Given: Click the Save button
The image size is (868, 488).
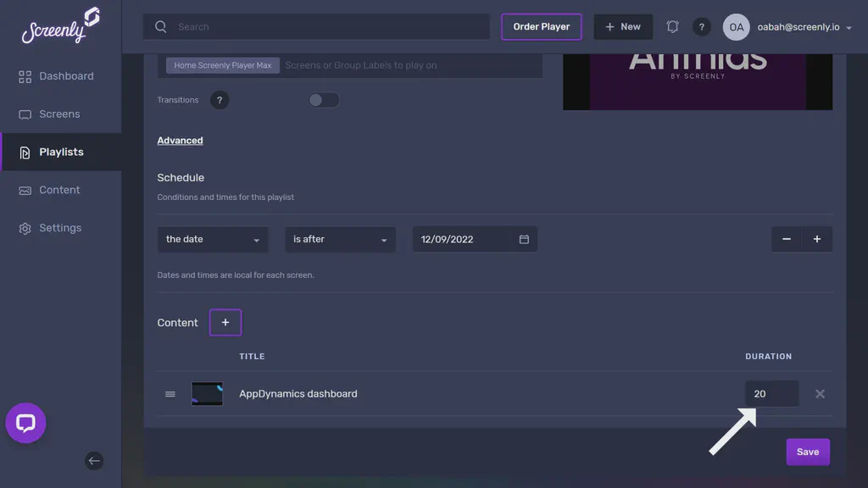Looking at the screenshot, I should point(807,452).
